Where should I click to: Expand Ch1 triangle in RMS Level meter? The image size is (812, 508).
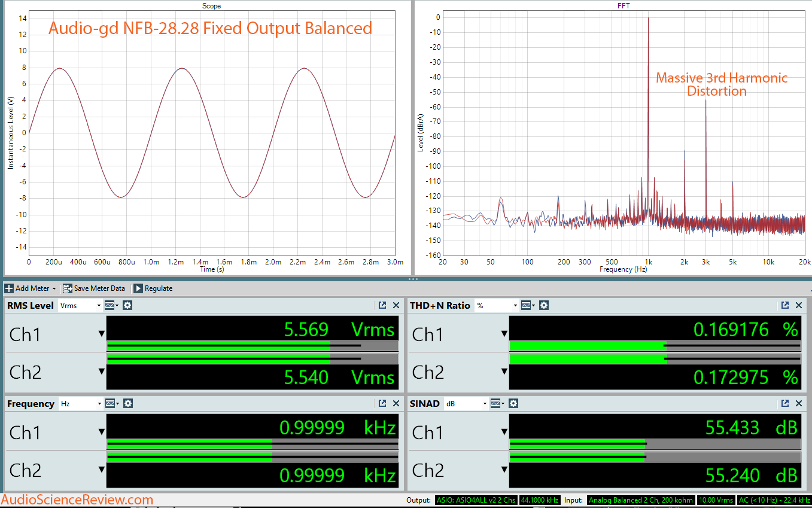102,334
